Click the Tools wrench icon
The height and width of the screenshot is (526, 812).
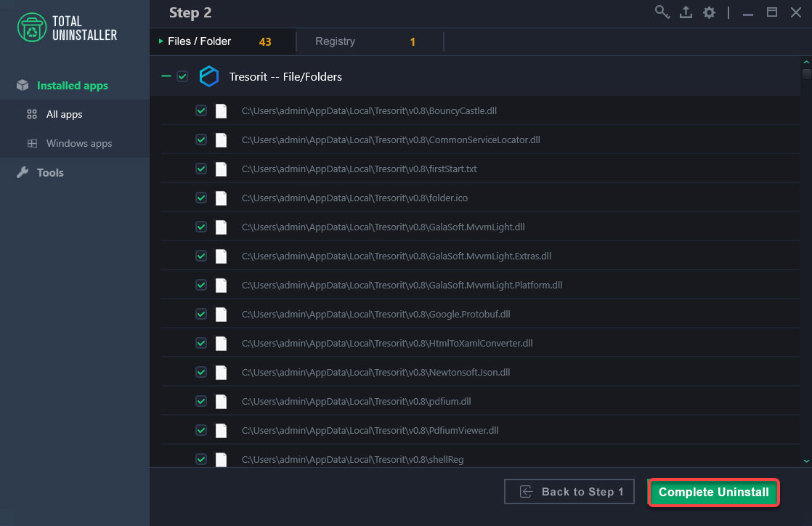(x=23, y=173)
